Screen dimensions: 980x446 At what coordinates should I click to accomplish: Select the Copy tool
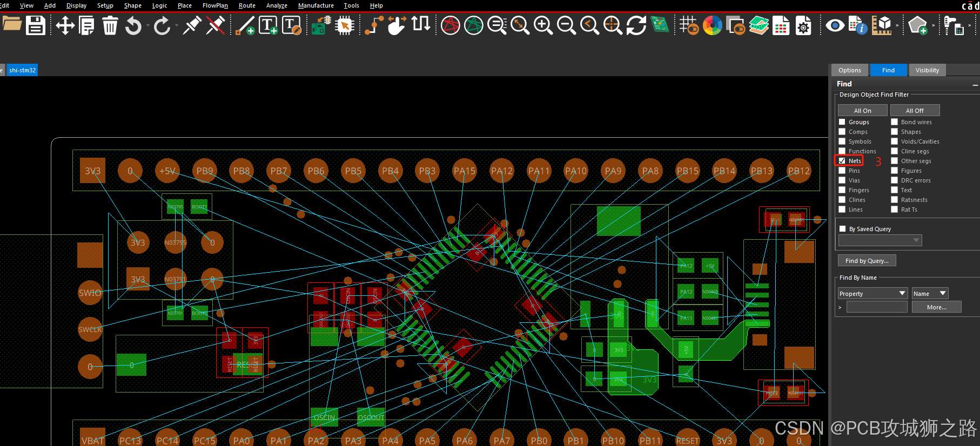click(87, 25)
